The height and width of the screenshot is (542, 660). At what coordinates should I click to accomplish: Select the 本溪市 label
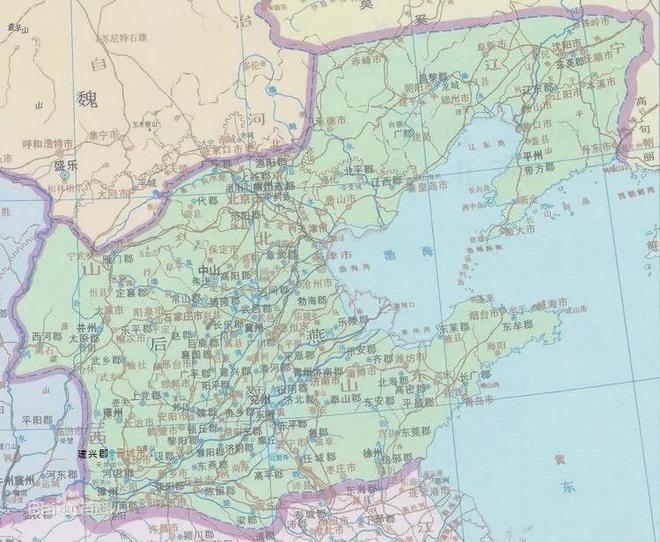tap(601, 81)
